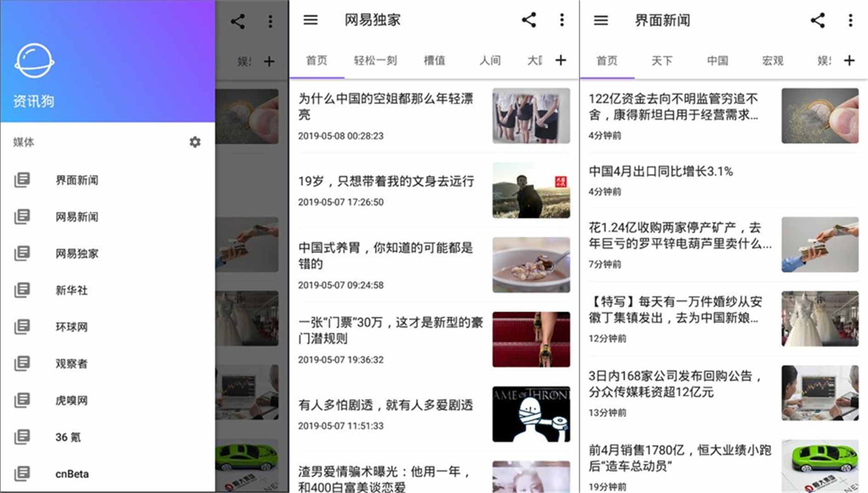Click the icon beside 界面新闻 in drawer
868x493 pixels.
tap(22, 180)
